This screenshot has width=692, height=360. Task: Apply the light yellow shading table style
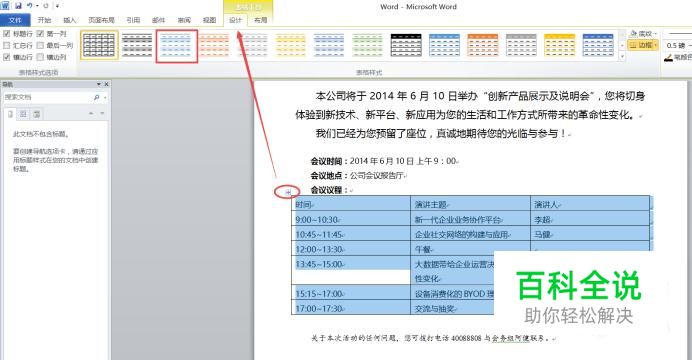coord(290,45)
